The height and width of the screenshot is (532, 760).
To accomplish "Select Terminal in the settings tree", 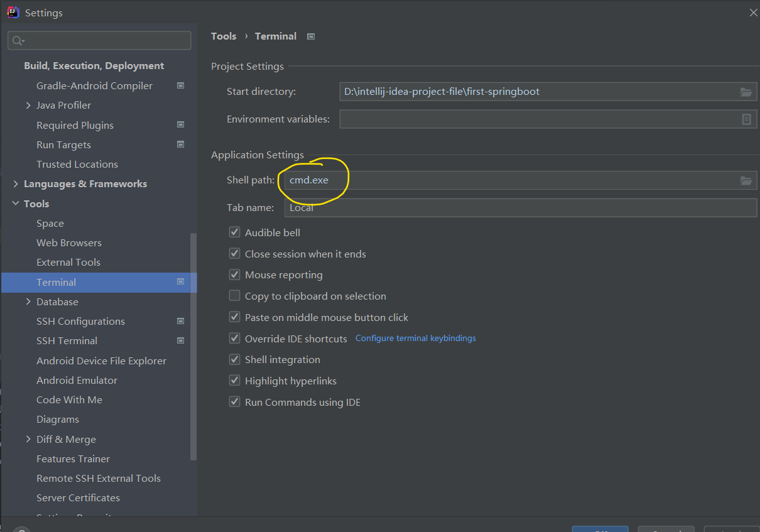I will tap(99, 282).
